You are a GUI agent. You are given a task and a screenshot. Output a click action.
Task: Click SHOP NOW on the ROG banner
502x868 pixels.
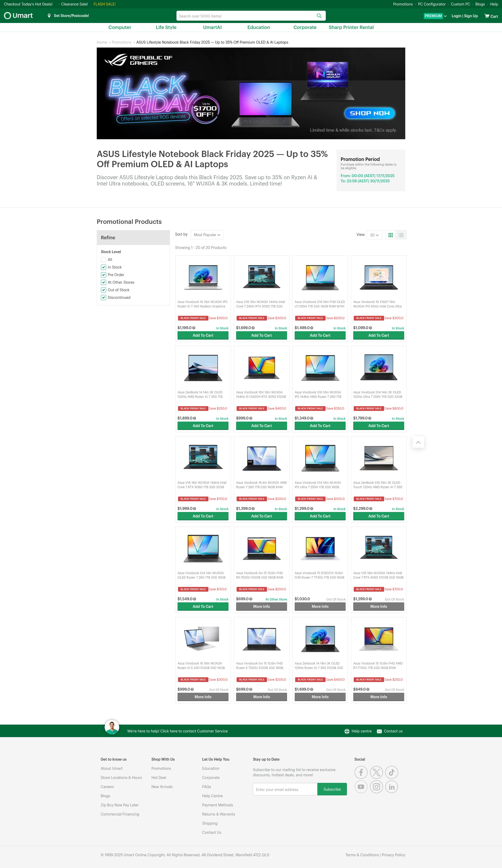click(370, 113)
